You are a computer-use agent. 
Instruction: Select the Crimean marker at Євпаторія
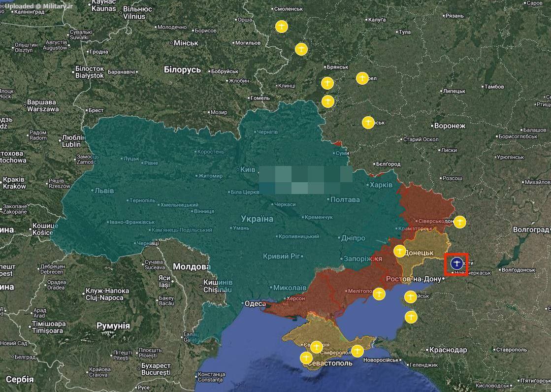(x=317, y=347)
